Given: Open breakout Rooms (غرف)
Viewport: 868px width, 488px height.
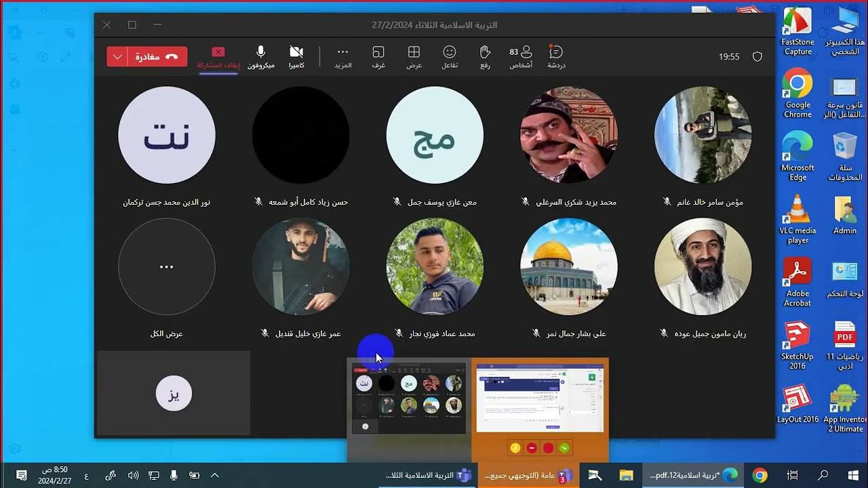Looking at the screenshot, I should click(378, 57).
